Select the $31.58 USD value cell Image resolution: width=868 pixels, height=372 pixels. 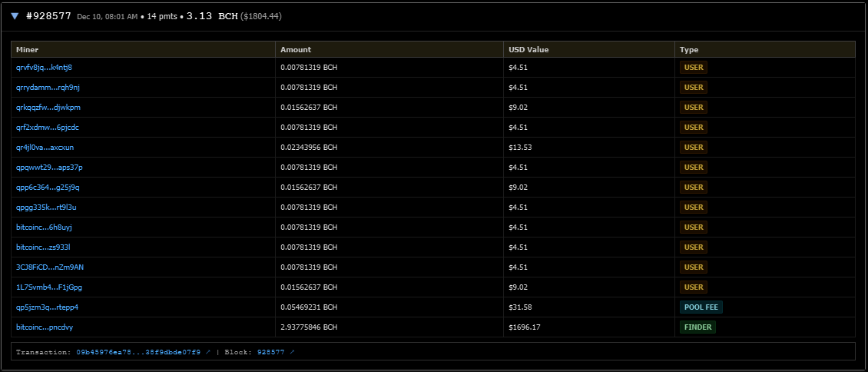589,307
